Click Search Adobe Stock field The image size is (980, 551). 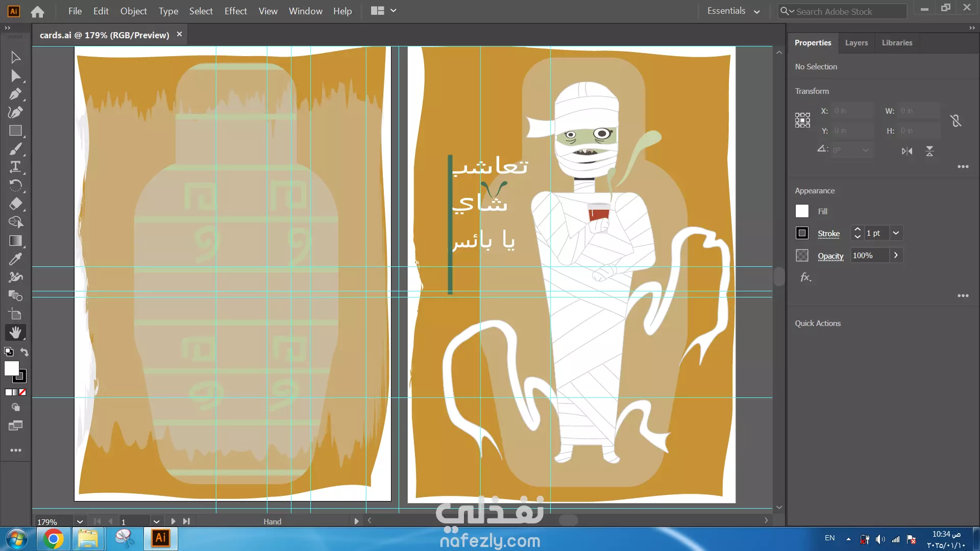[x=842, y=11]
